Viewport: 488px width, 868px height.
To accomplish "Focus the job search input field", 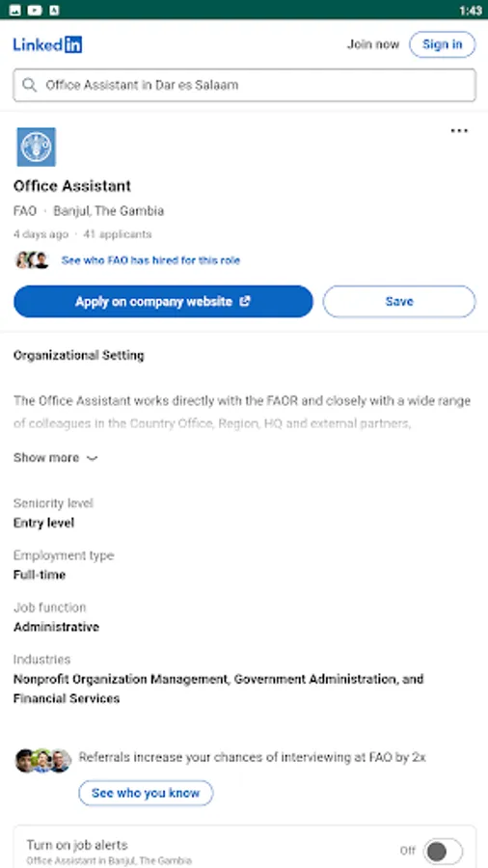I will tap(245, 85).
